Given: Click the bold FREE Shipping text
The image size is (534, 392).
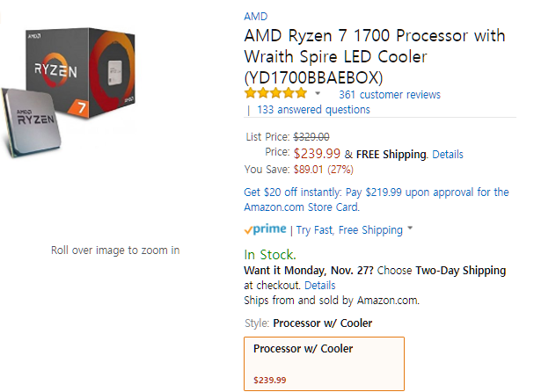Looking at the screenshot, I should (x=391, y=154).
